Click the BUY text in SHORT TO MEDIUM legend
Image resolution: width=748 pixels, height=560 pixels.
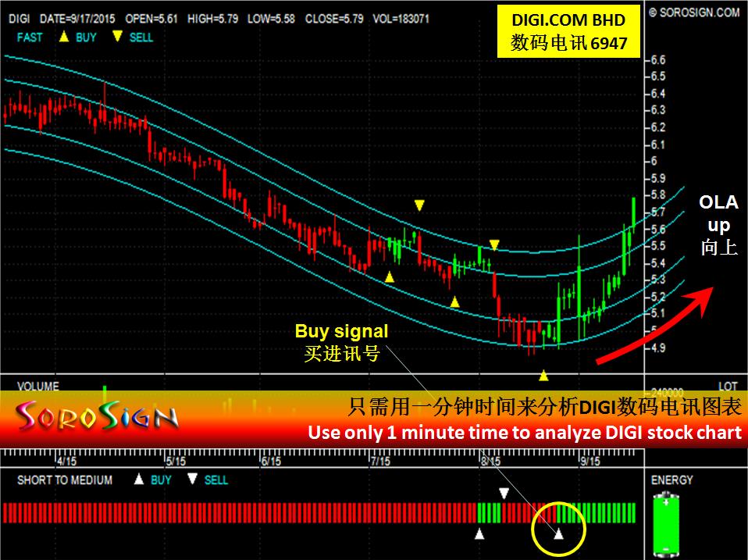(x=162, y=480)
